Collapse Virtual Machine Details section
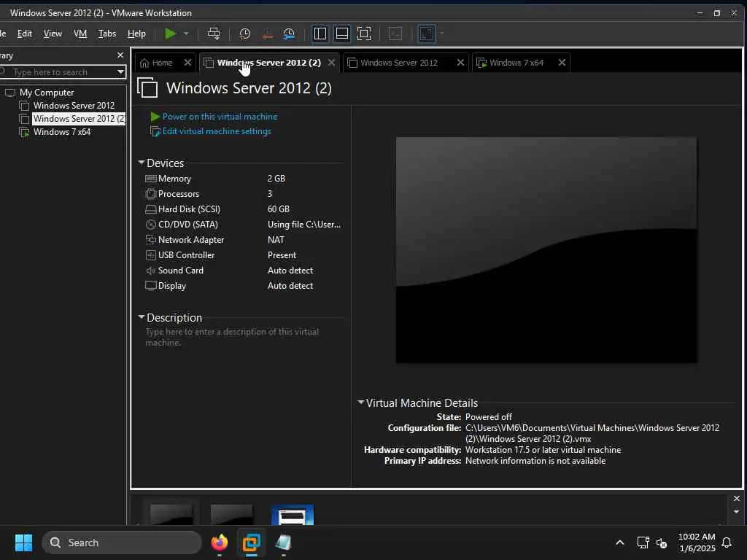The width and height of the screenshot is (747, 560). pos(361,402)
